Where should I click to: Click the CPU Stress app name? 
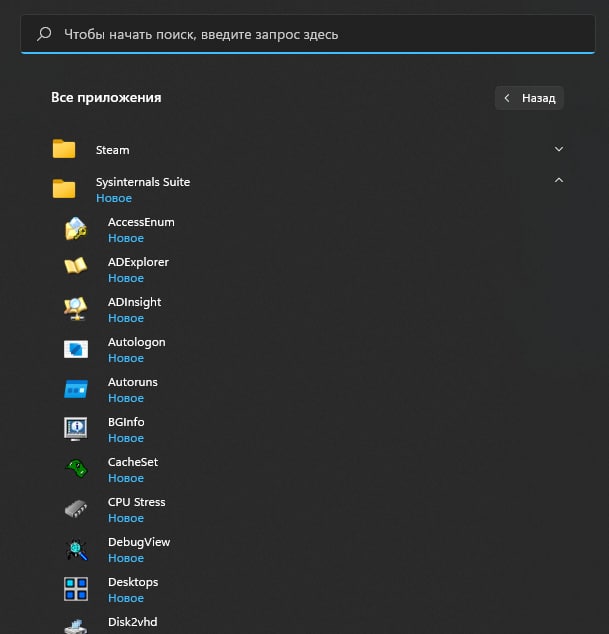point(137,502)
